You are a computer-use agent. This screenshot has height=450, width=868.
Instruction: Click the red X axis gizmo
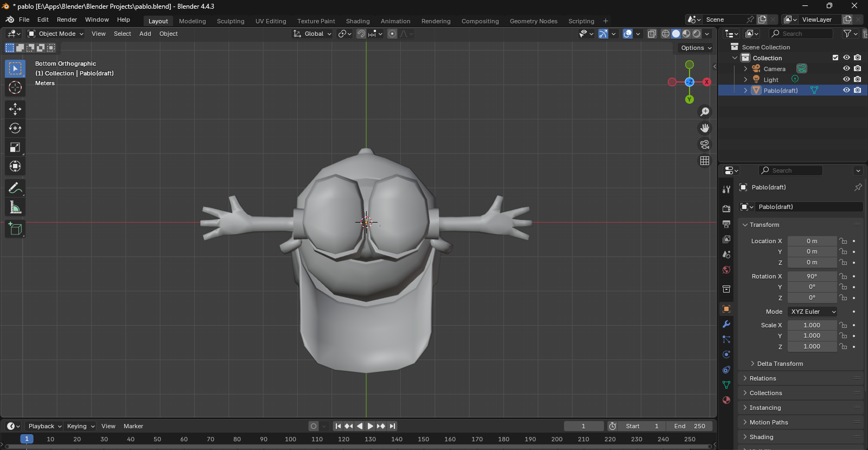[x=706, y=82]
